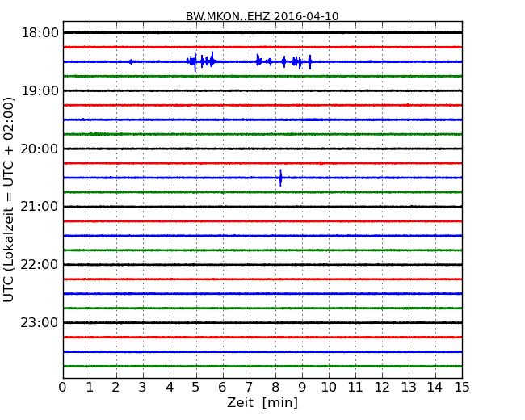Click the 23:00 time label
The width and height of the screenshot is (525, 420).
40,323
